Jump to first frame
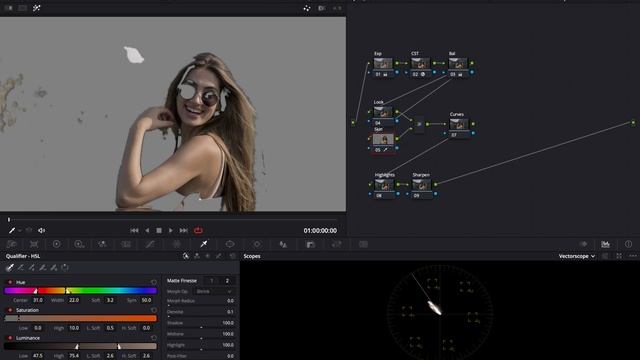640x360 pixels. tap(134, 231)
